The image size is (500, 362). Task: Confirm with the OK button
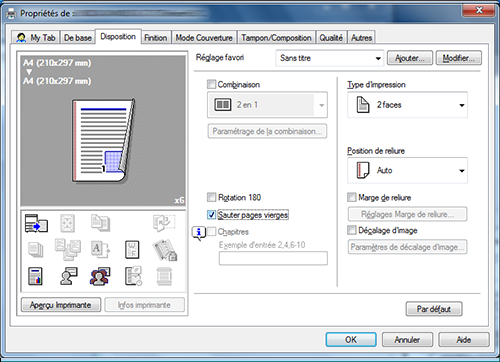click(351, 340)
